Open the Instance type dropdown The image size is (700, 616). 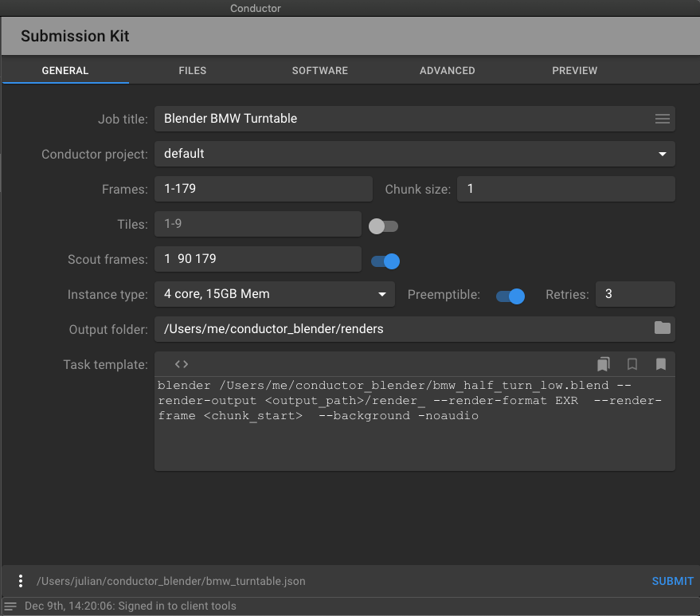[275, 294]
